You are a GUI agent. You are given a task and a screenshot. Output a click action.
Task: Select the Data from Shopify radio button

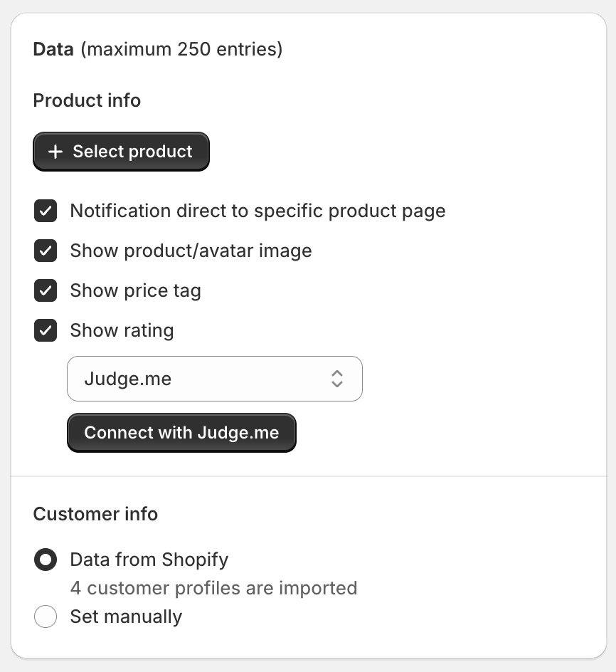coord(46,560)
